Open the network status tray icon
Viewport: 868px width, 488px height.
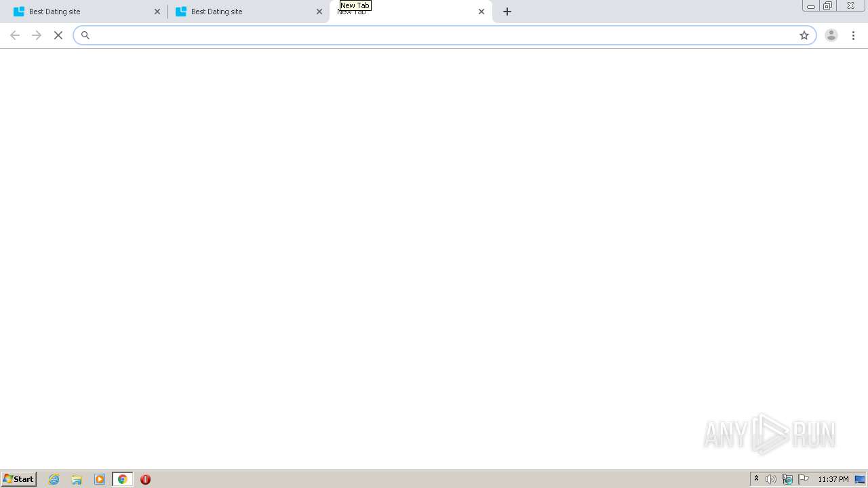787,479
